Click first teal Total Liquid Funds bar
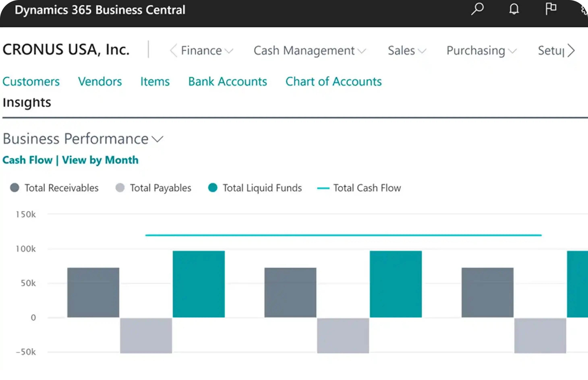The image size is (588, 380). (x=199, y=284)
